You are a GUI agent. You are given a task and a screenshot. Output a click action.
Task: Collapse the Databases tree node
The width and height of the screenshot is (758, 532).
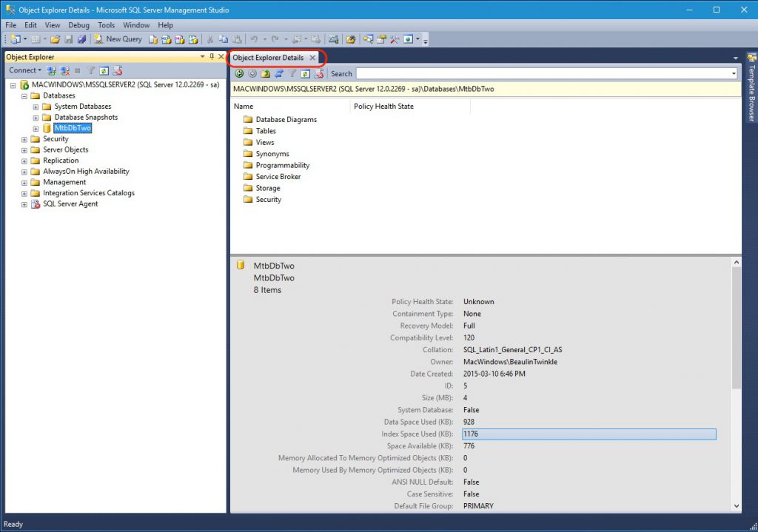(24, 95)
